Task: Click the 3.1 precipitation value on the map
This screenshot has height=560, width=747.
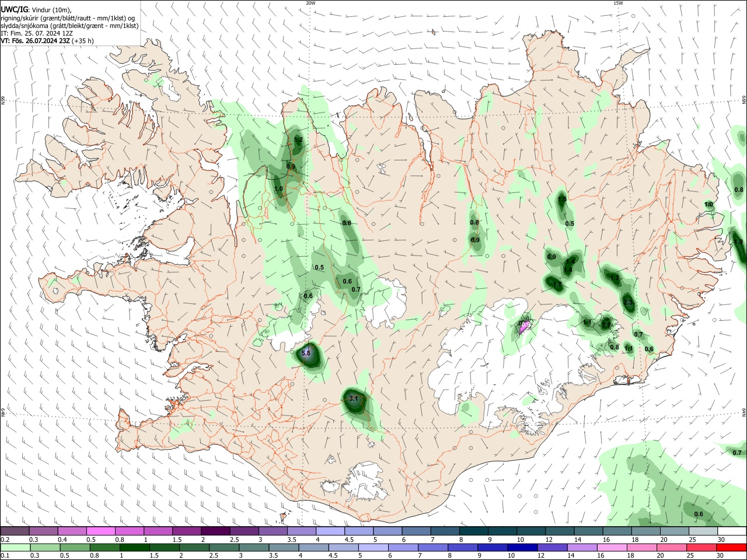Action: pos(353,398)
